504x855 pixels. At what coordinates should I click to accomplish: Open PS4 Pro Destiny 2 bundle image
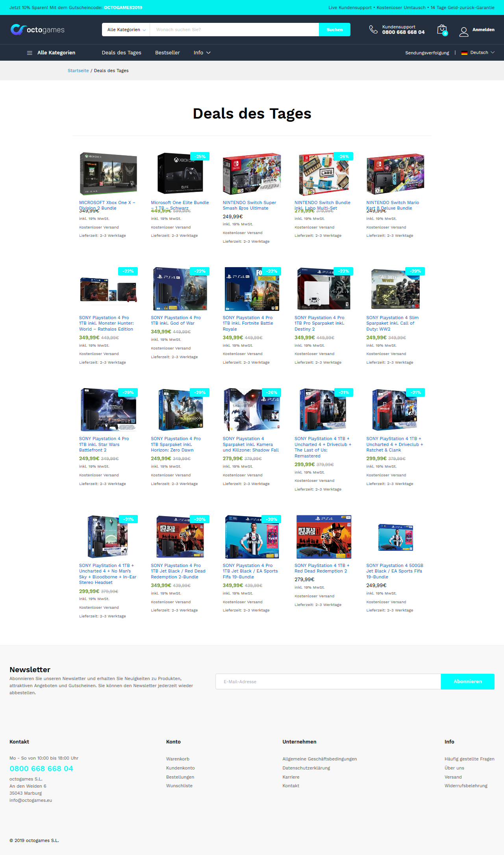coord(324,289)
